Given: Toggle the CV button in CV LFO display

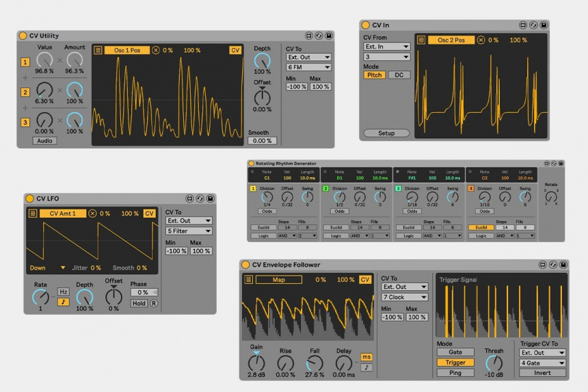Looking at the screenshot, I should (149, 213).
